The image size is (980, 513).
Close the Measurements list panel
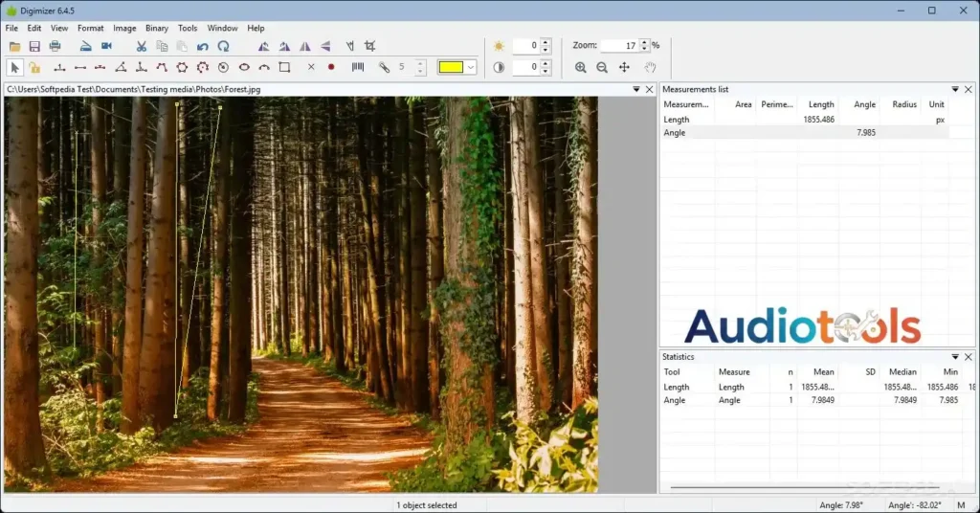point(969,89)
